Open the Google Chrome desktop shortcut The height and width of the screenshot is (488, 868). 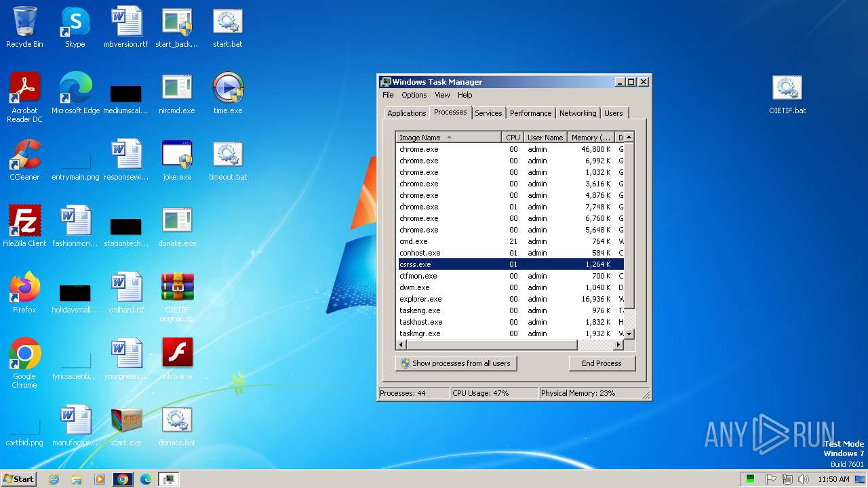coord(24,363)
